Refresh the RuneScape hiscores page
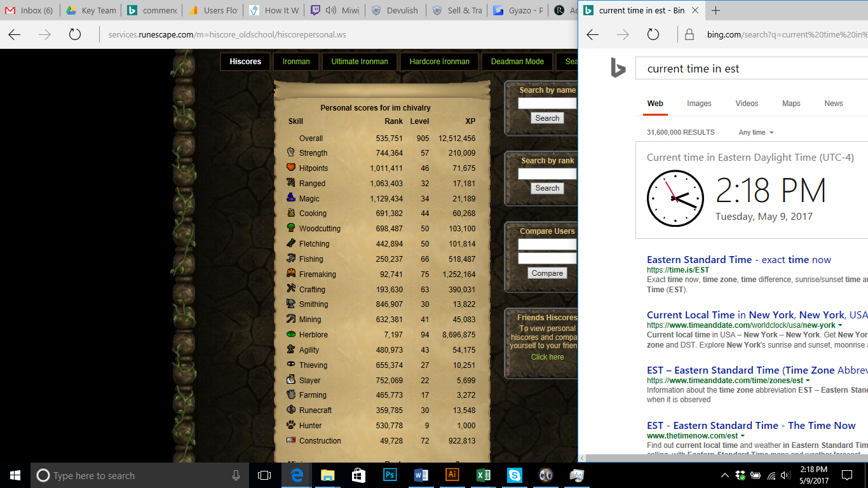The width and height of the screenshot is (868, 488). (75, 34)
